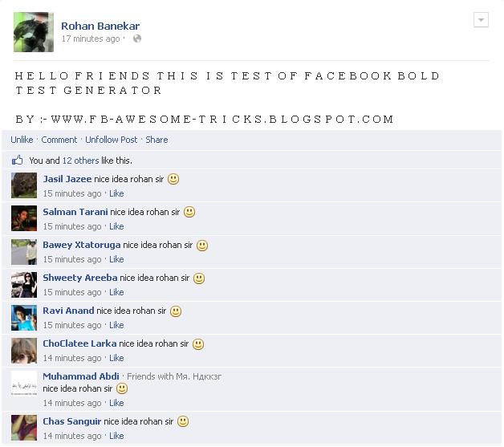Open Muhammad Abdi's profile name
The width and height of the screenshot is (504, 447).
point(81,376)
